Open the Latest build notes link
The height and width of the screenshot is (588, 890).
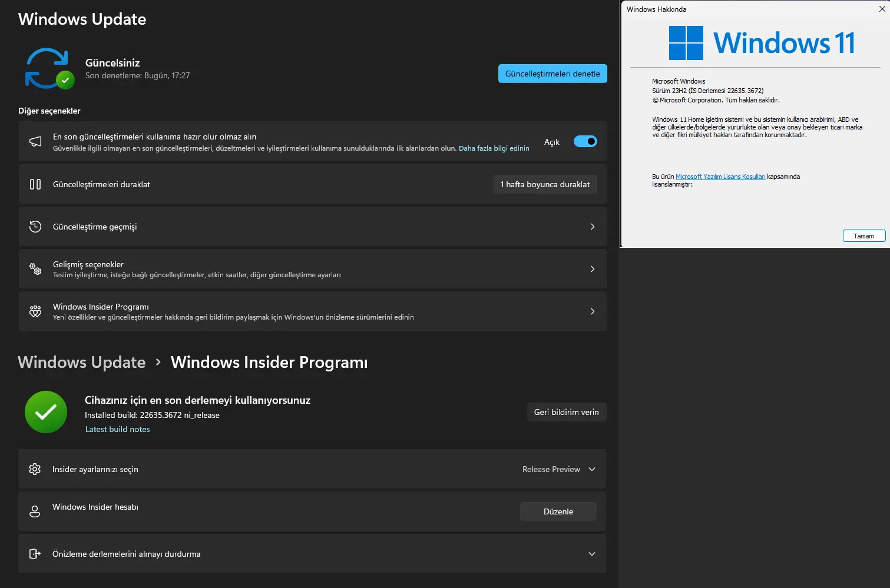pos(118,429)
